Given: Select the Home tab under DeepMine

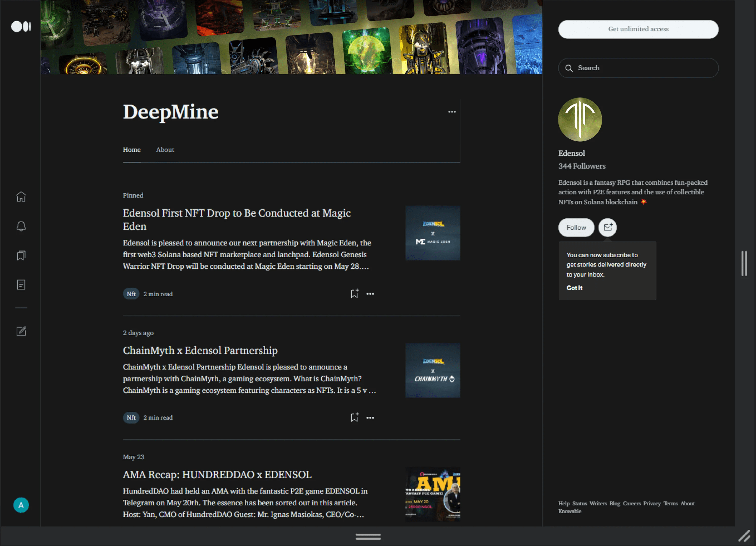Looking at the screenshot, I should coord(132,150).
